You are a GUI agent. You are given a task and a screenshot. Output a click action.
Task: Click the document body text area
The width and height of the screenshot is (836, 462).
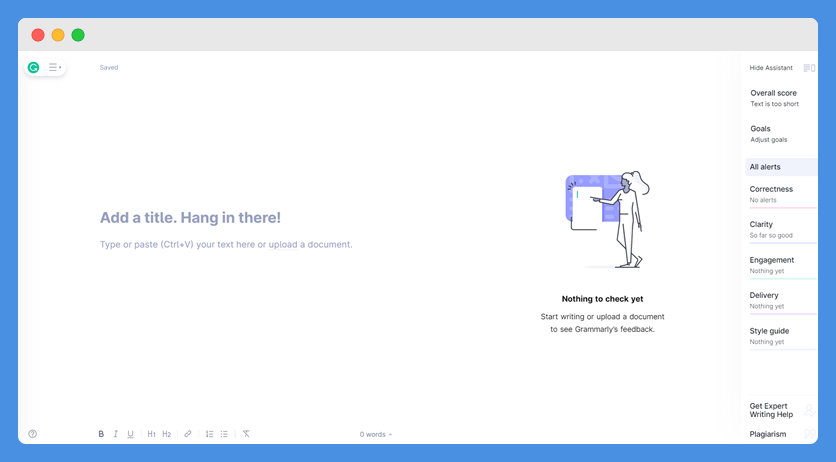[226, 245]
